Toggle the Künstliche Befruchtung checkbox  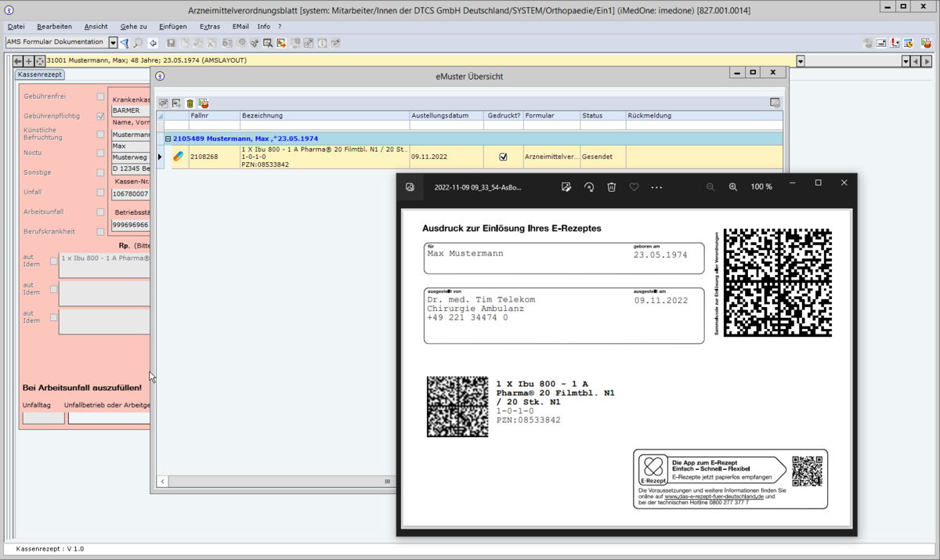pos(100,134)
